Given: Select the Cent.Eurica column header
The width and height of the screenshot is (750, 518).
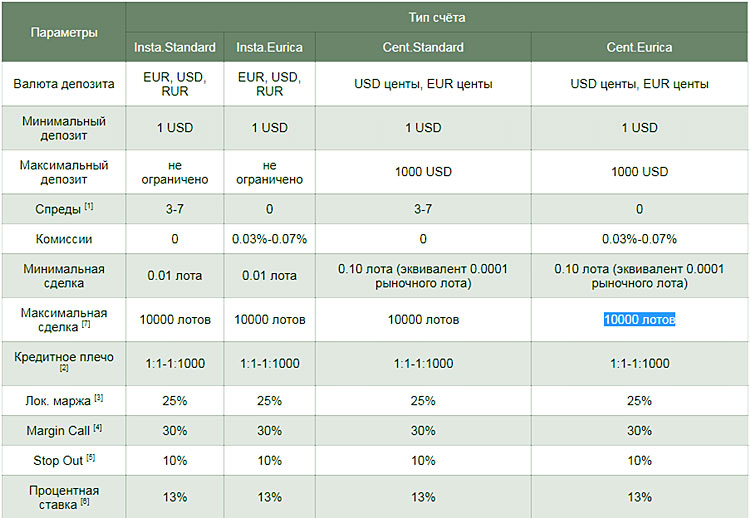Looking at the screenshot, I should tap(639, 47).
